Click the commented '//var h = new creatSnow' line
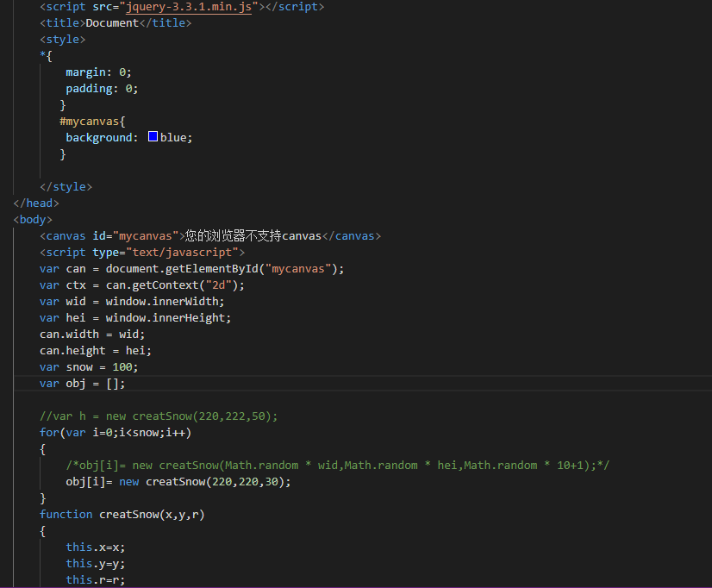 tap(159, 416)
